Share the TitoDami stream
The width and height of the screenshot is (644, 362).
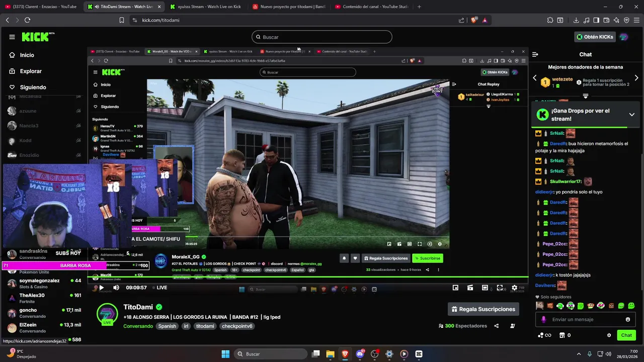coord(497,326)
